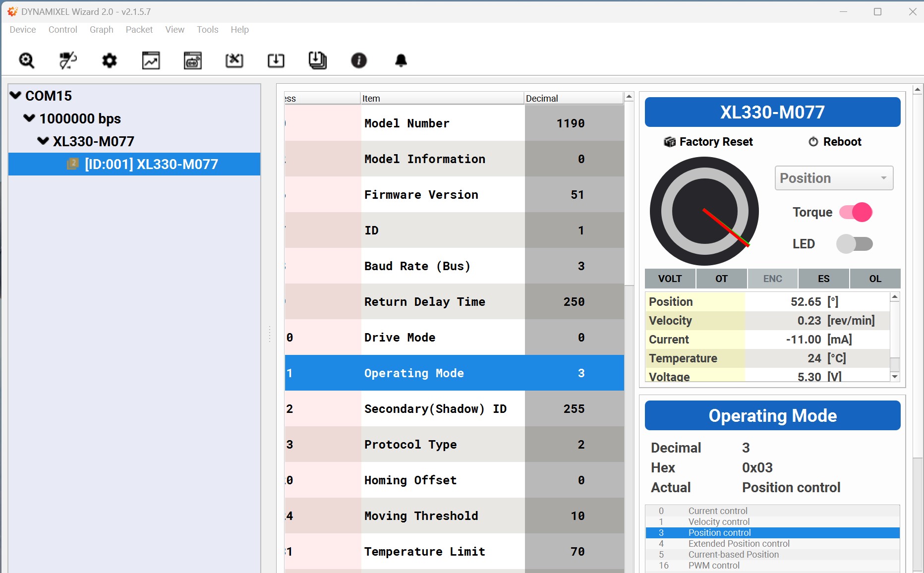Open the Tools menu
The image size is (924, 573).
click(x=208, y=30)
